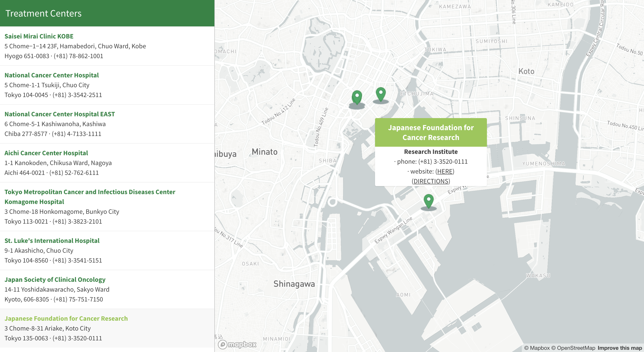Open the DIRECTIONS link in popup
644x352 pixels.
pyautogui.click(x=431, y=181)
